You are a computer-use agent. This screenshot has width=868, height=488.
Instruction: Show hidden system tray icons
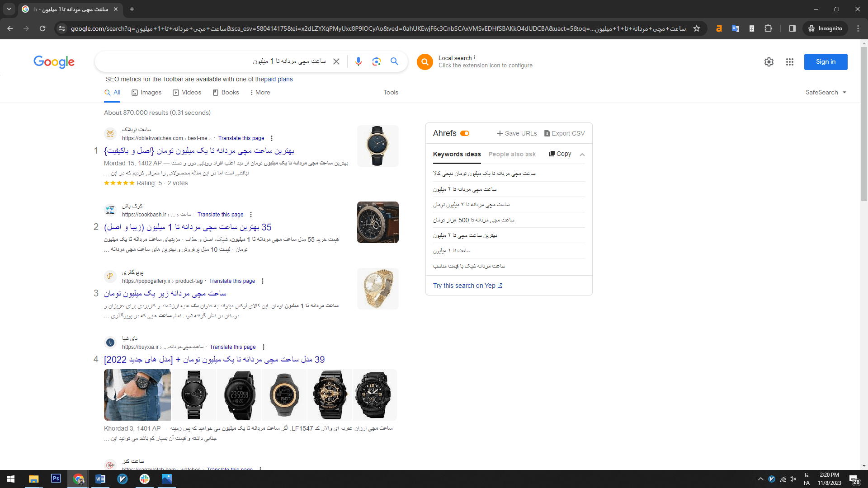(x=761, y=479)
